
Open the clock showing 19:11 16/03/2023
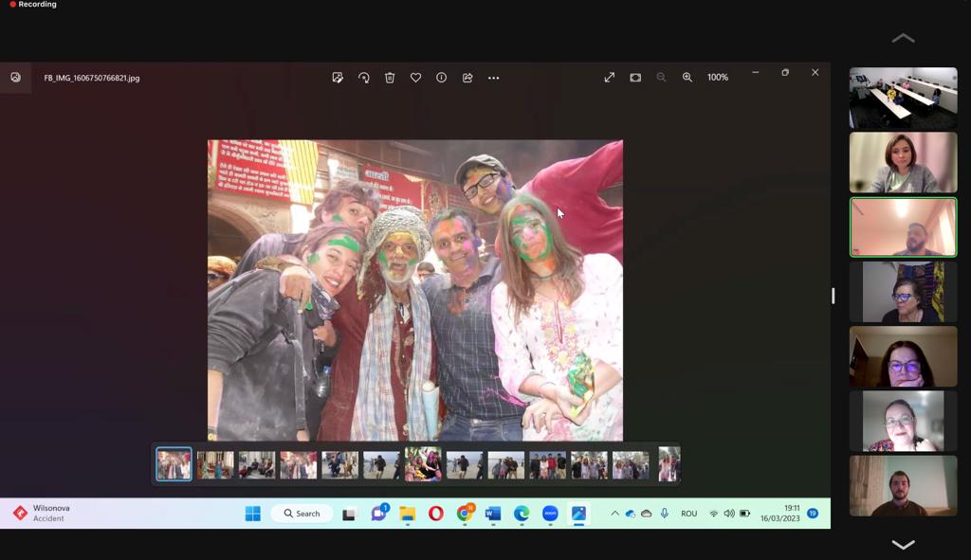click(x=779, y=513)
